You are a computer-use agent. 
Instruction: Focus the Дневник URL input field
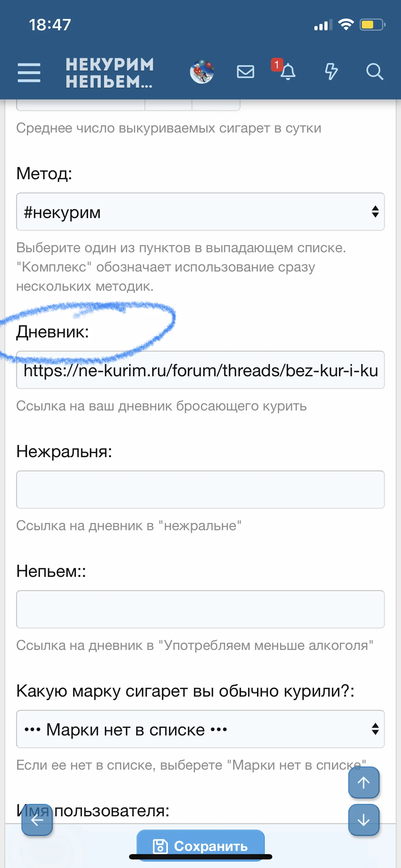(200, 370)
